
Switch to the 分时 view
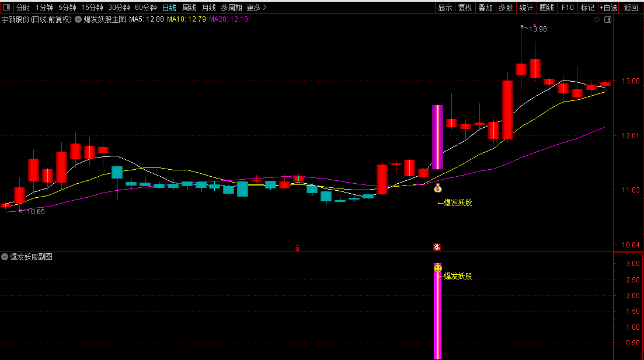point(23,8)
